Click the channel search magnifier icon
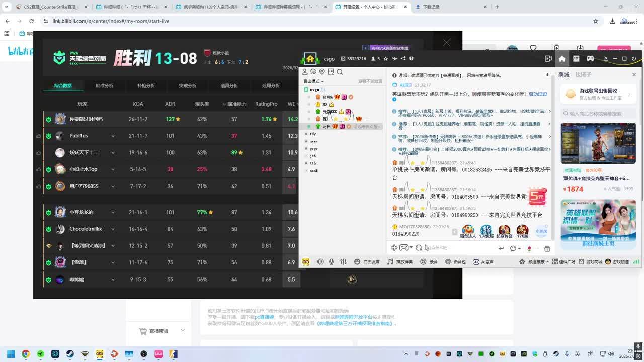 340,72
